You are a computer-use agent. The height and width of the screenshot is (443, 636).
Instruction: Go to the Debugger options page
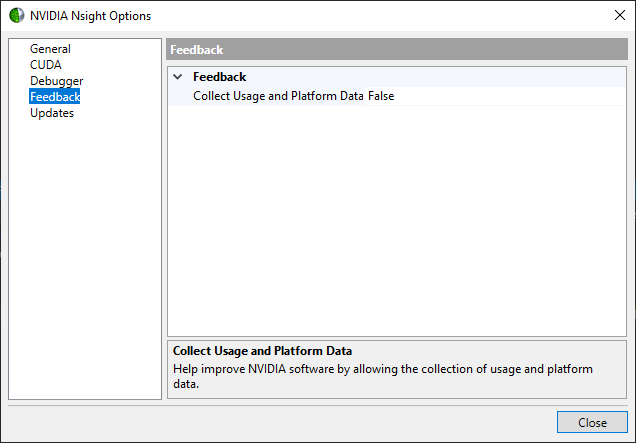(56, 81)
